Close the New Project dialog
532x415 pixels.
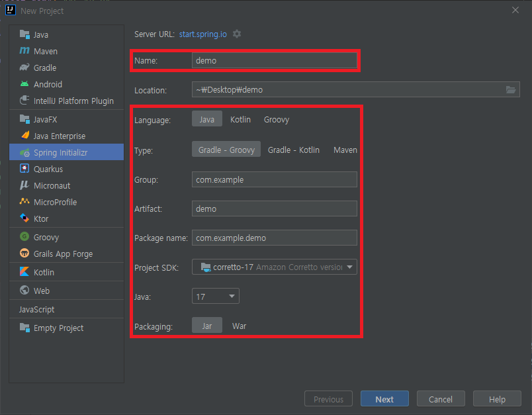(515, 10)
